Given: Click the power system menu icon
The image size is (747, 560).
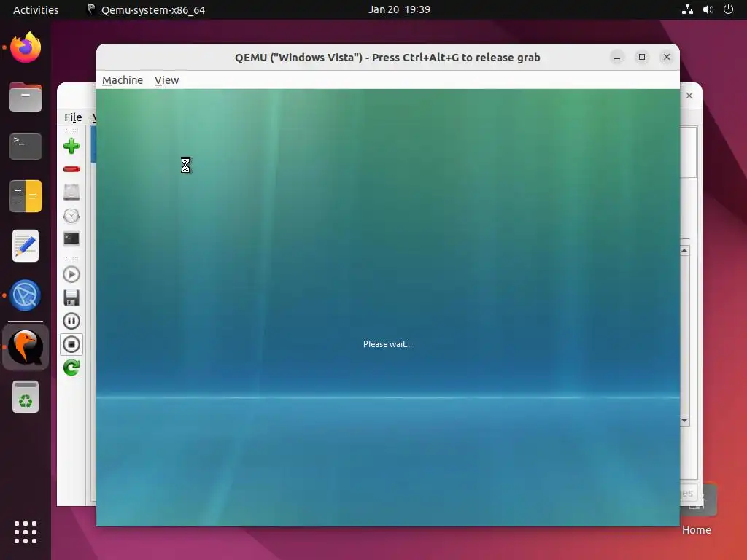Looking at the screenshot, I should click(x=728, y=9).
